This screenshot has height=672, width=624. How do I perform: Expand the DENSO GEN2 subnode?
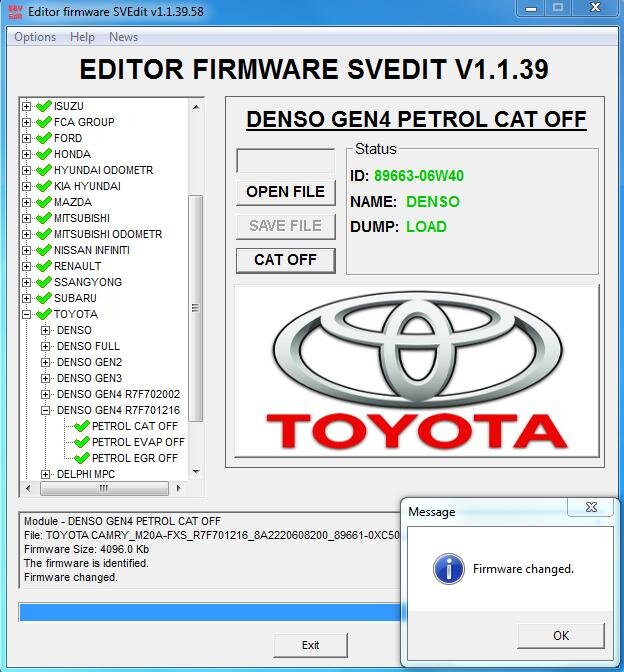(45, 362)
